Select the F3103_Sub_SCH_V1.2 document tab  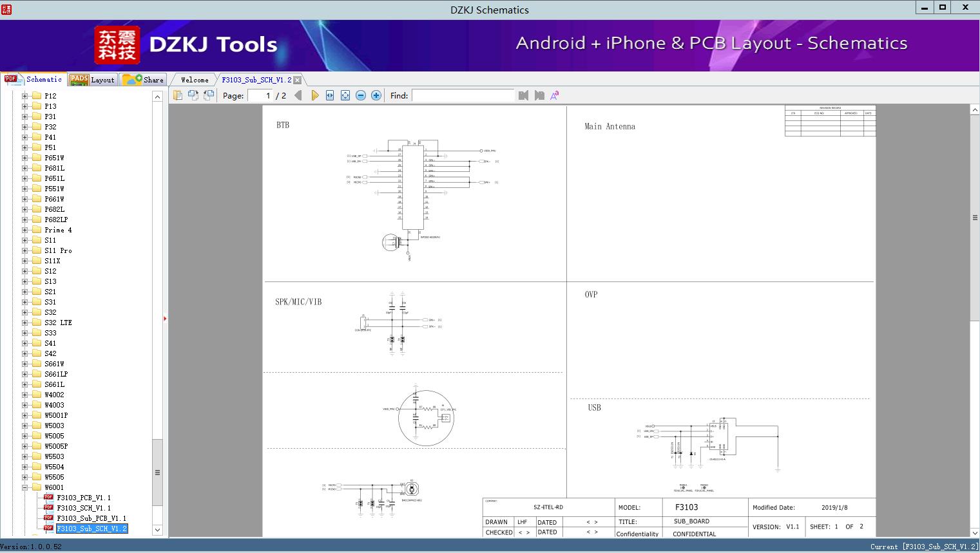[256, 80]
